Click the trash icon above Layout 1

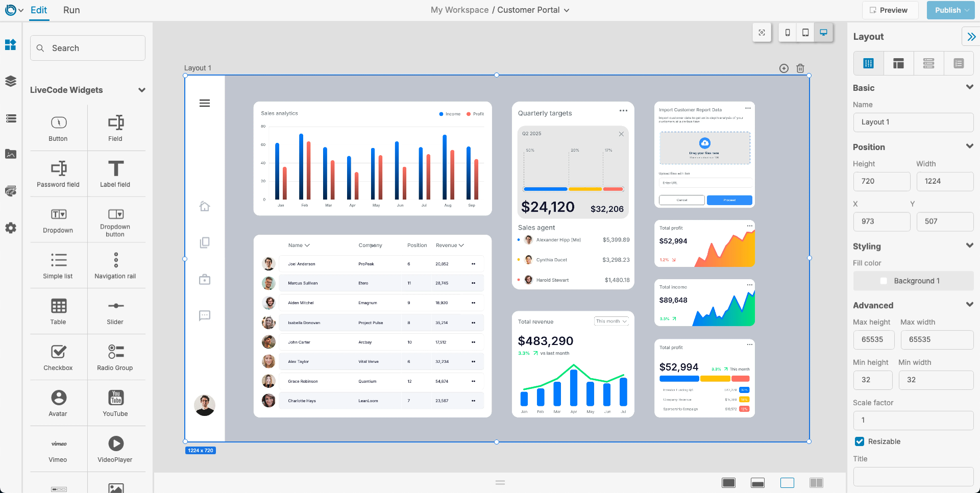tap(800, 68)
